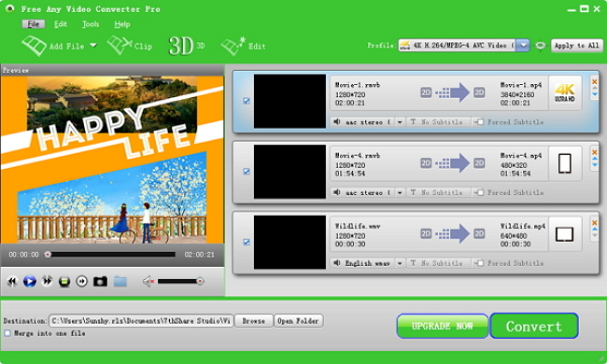Open audio track dropdown for Movie-1.rmvb
The height and width of the screenshot is (364, 607).
pyautogui.click(x=400, y=122)
